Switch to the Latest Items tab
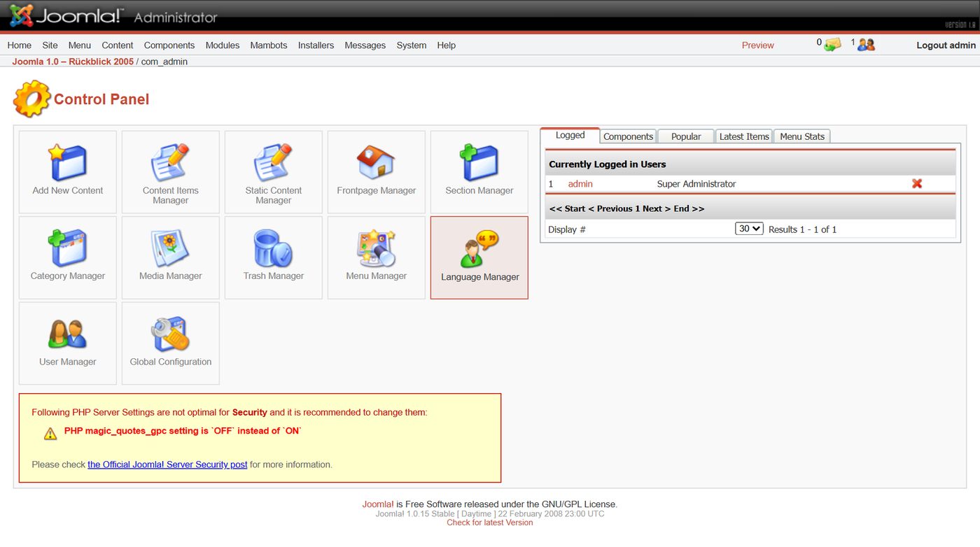Viewport: 980px width, 547px height. [x=744, y=136]
